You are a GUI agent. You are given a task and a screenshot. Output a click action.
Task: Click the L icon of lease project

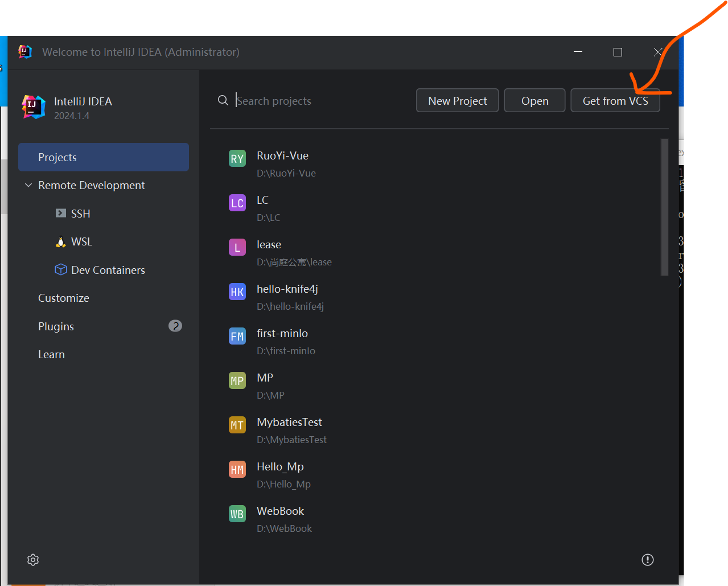pos(237,247)
